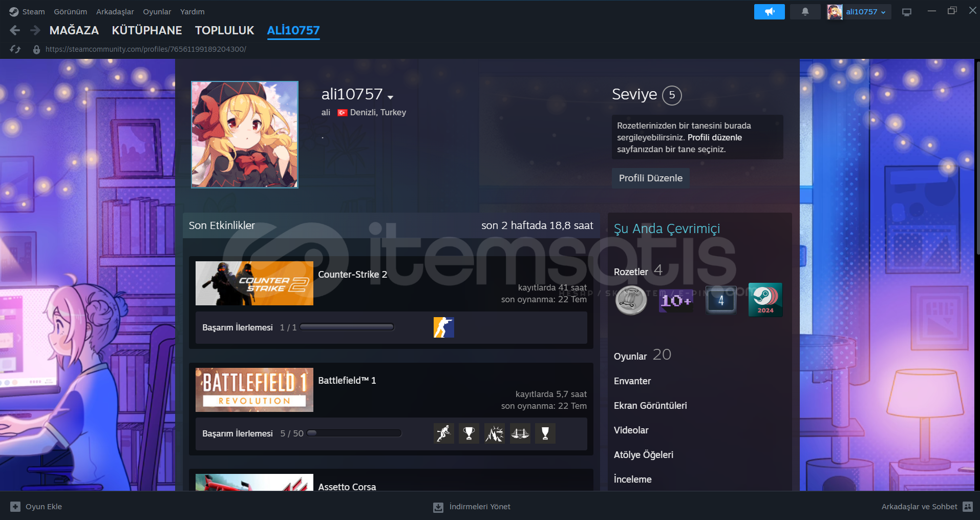Click the Oyun Ekle button
Viewport: 980px width, 520px height.
[36, 507]
